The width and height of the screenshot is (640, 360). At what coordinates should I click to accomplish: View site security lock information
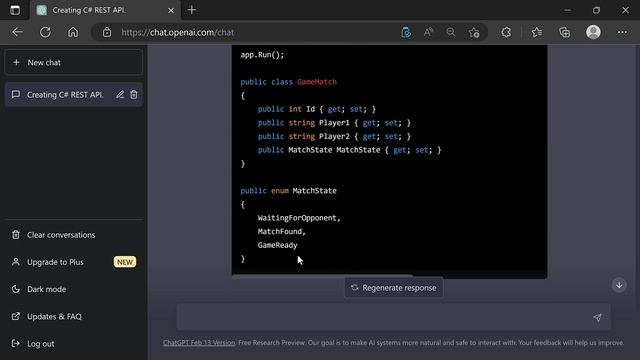pyautogui.click(x=107, y=32)
